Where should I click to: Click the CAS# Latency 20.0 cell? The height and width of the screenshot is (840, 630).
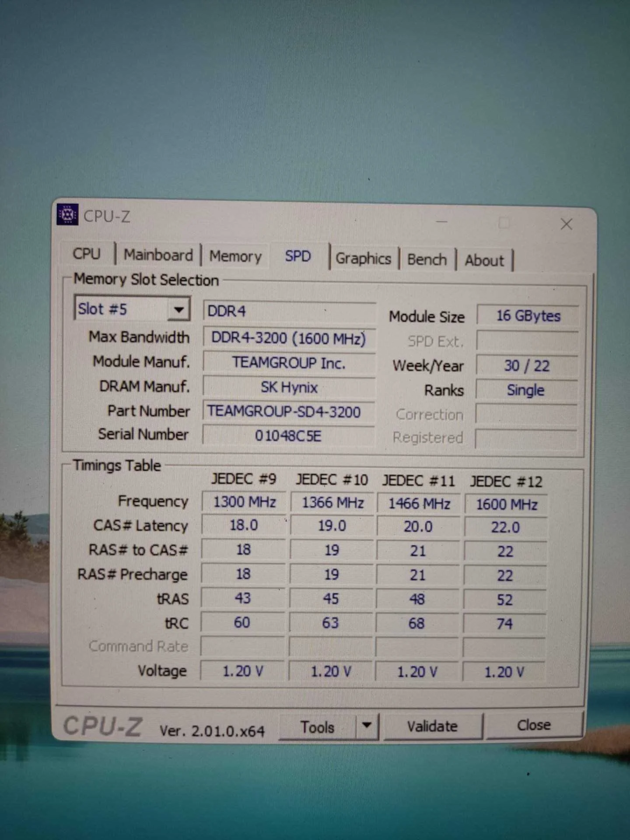pos(418,527)
